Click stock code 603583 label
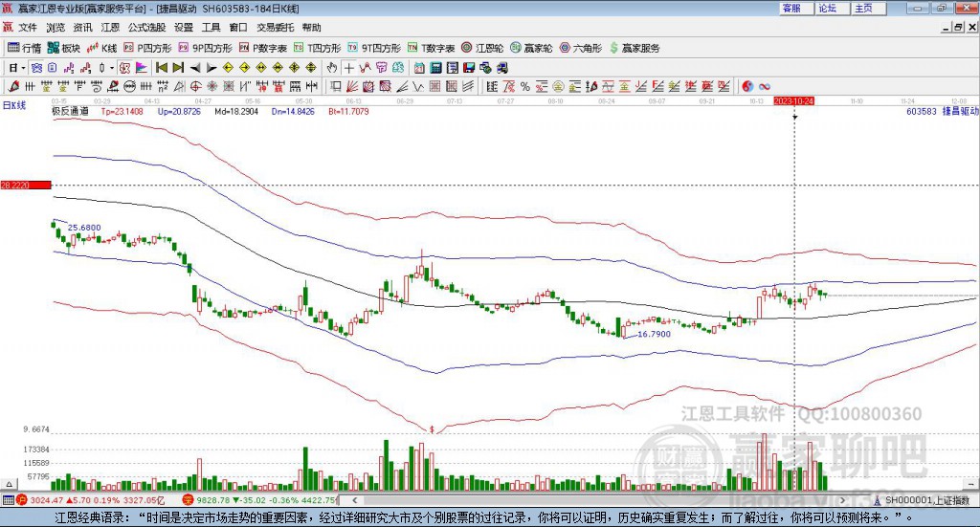The height and width of the screenshot is (527, 980). pyautogui.click(x=922, y=111)
